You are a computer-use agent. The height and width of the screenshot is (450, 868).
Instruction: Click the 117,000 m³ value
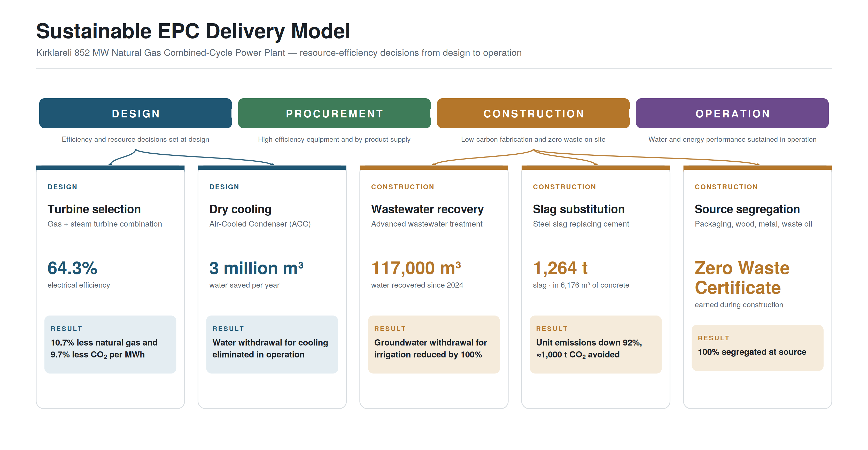click(x=416, y=268)
